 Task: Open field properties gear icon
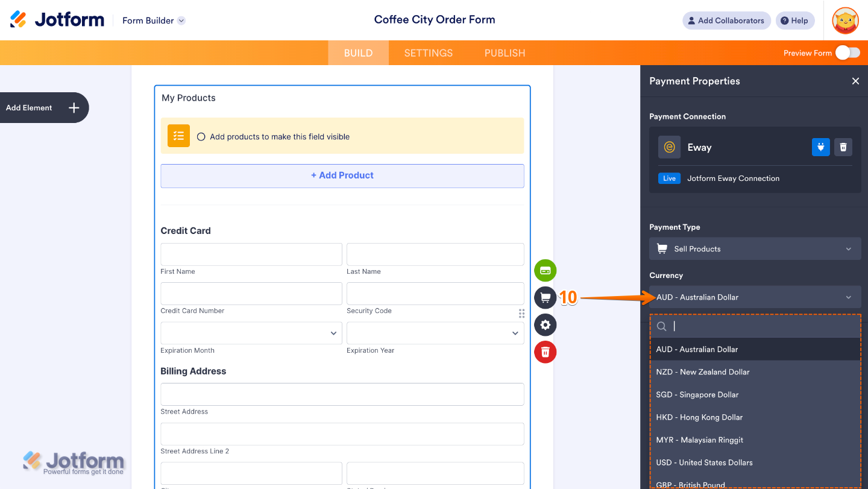[545, 325]
